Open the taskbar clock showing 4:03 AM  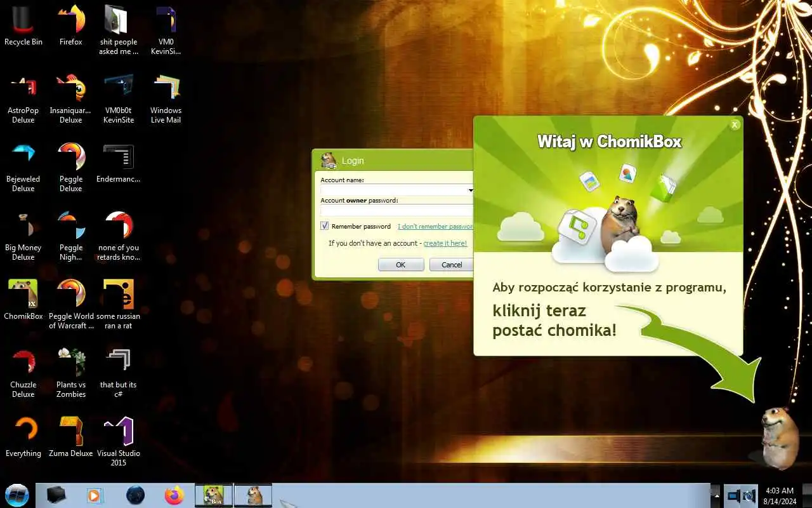[778, 495]
